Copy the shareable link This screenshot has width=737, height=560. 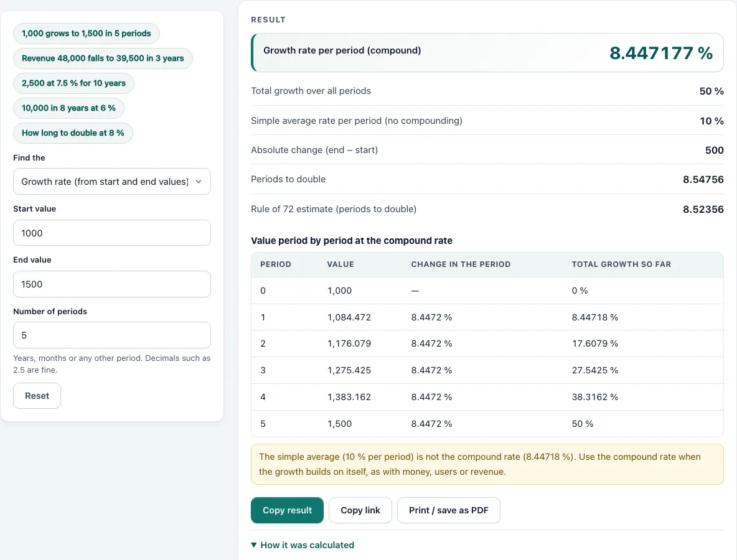[360, 510]
